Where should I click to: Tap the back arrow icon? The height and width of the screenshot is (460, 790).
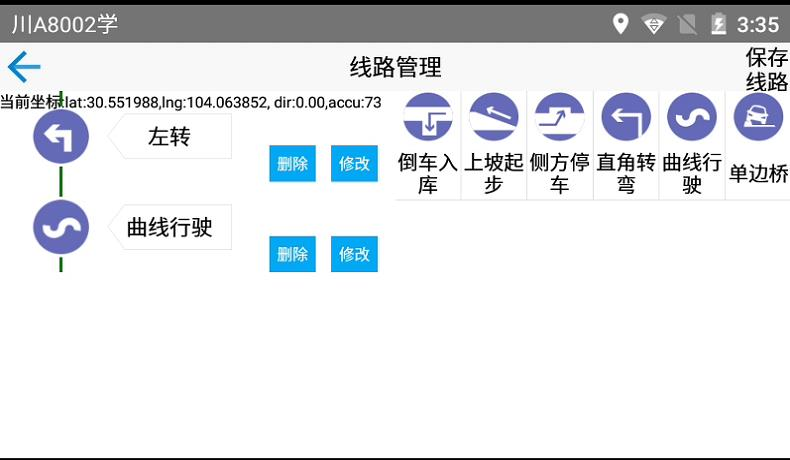pos(24,67)
